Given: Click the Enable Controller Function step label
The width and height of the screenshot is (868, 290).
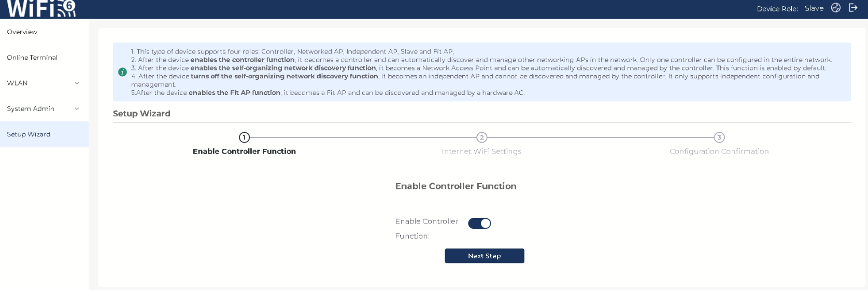Looking at the screenshot, I should (244, 151).
